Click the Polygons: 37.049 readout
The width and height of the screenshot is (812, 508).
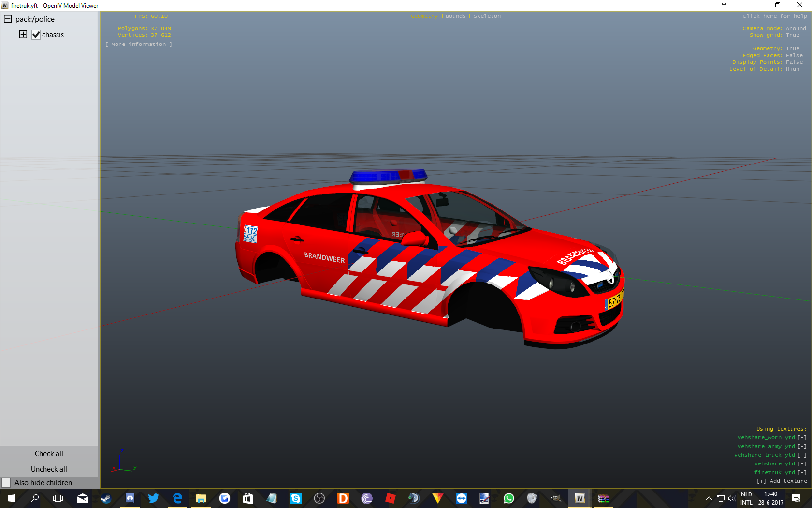(x=145, y=29)
